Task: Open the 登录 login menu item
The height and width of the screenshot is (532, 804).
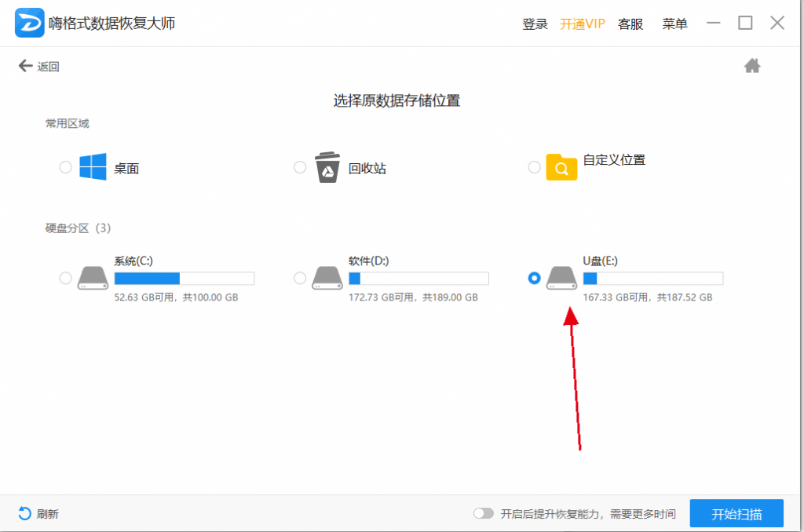Action: pos(535,24)
